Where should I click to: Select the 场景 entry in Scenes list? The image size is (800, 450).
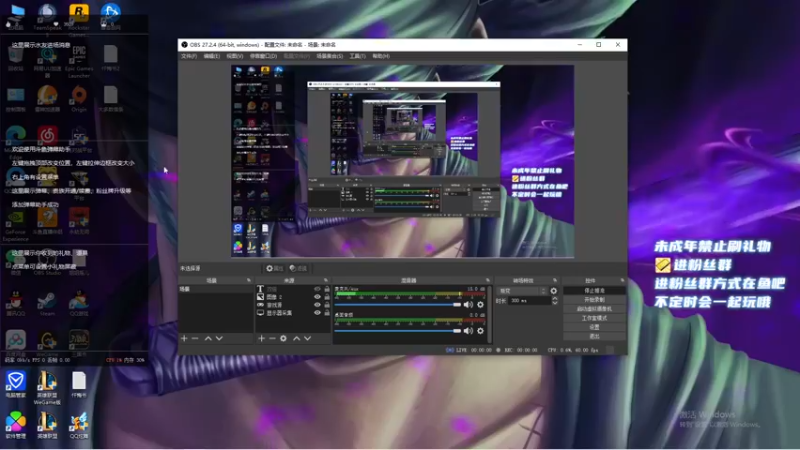215,289
